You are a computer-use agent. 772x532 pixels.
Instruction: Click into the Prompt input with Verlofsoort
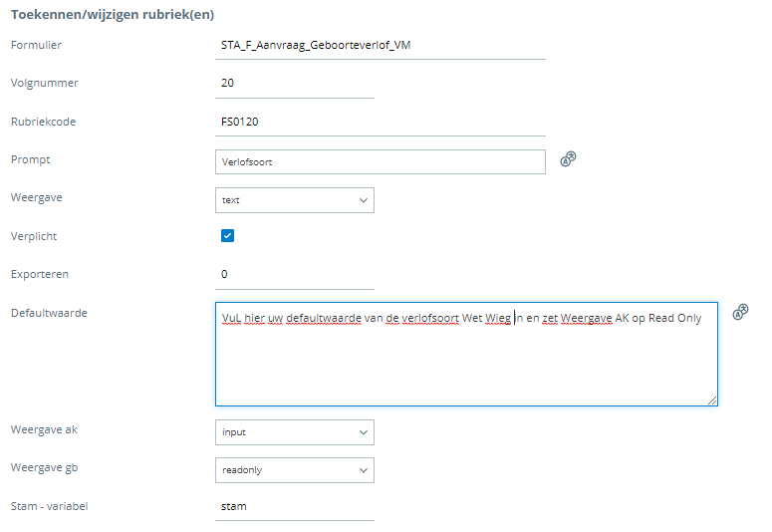(x=380, y=161)
